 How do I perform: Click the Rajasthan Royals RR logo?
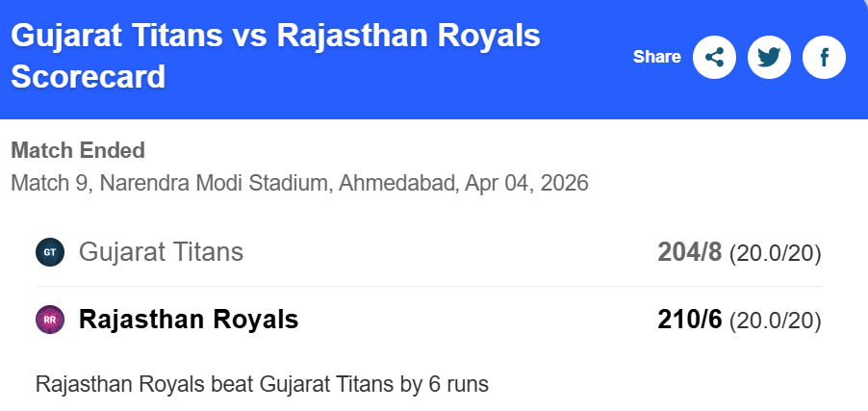50,320
